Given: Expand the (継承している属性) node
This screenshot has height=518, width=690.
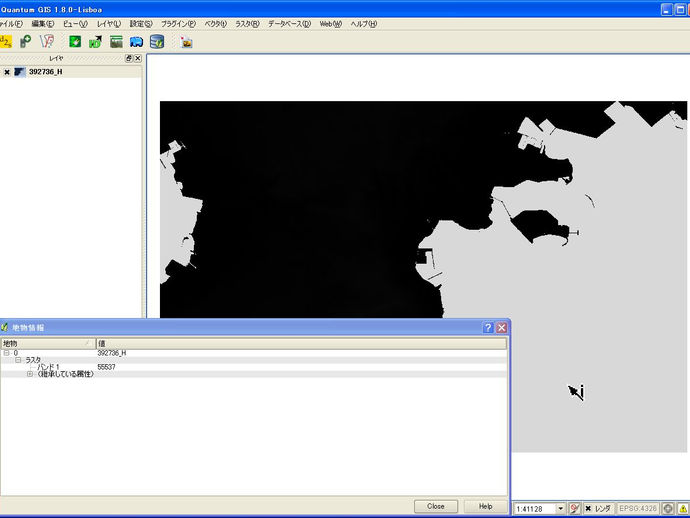Looking at the screenshot, I should (x=29, y=374).
